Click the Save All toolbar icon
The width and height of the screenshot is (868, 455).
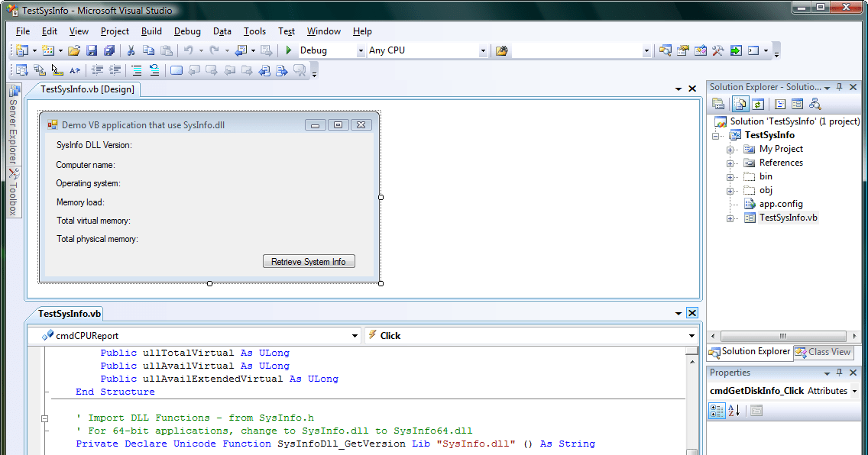109,50
